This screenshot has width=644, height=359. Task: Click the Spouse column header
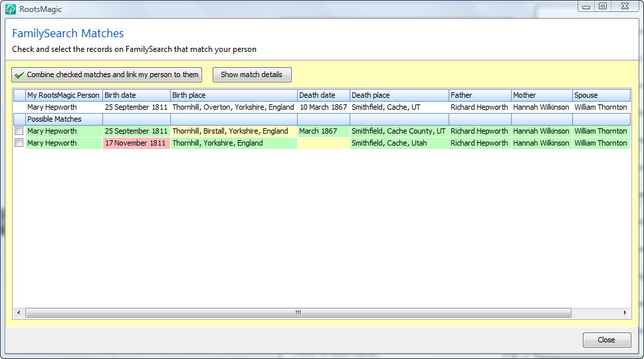click(x=601, y=95)
